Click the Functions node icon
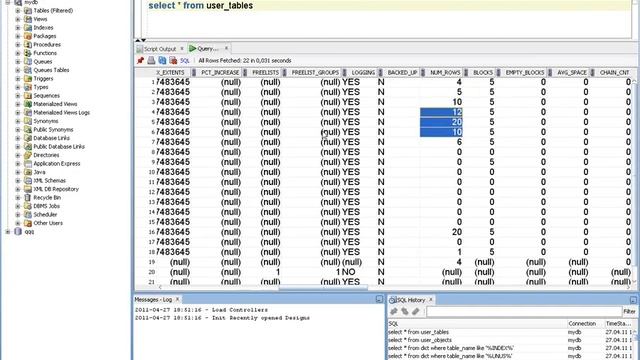Image resolution: width=640 pixels, height=360 pixels. [x=28, y=53]
